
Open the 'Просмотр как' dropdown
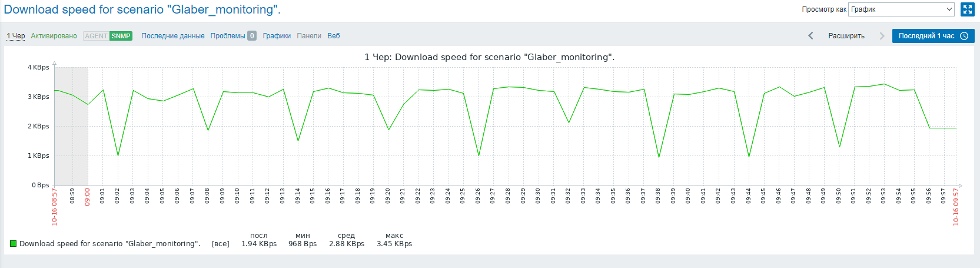coord(902,9)
